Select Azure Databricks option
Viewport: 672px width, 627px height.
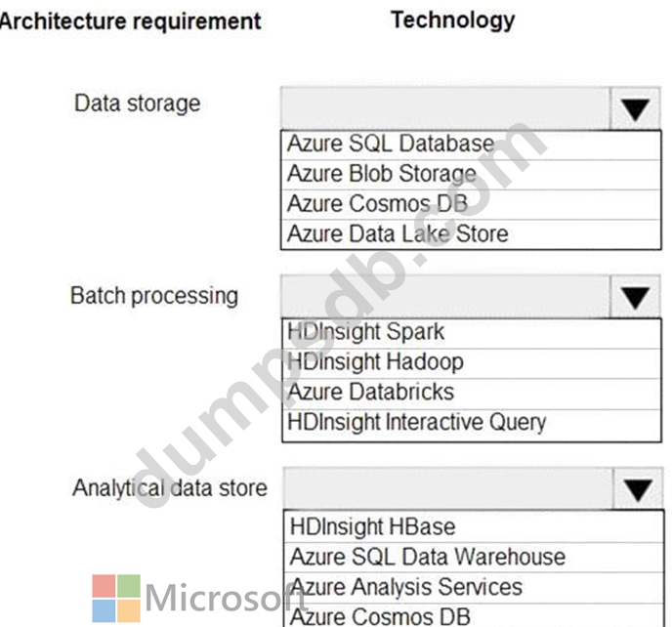[x=371, y=393]
